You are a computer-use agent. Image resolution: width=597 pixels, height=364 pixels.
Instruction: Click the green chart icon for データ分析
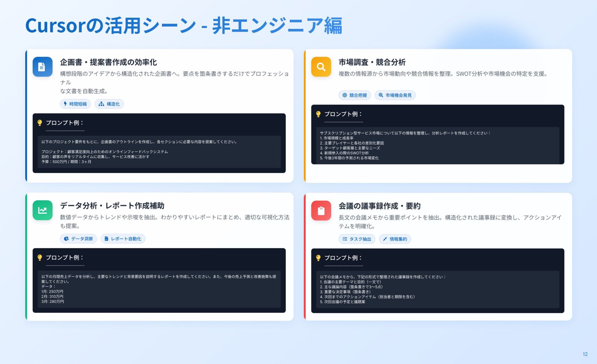tap(43, 210)
